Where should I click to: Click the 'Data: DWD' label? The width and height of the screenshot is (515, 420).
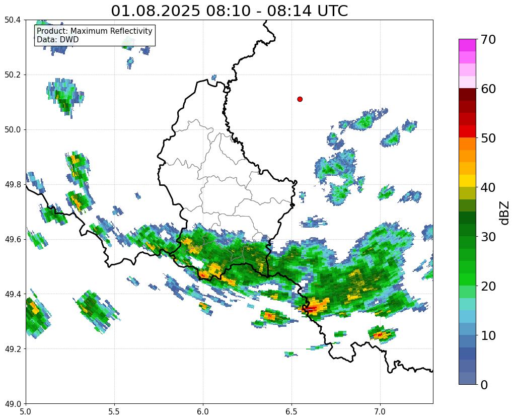(x=58, y=40)
